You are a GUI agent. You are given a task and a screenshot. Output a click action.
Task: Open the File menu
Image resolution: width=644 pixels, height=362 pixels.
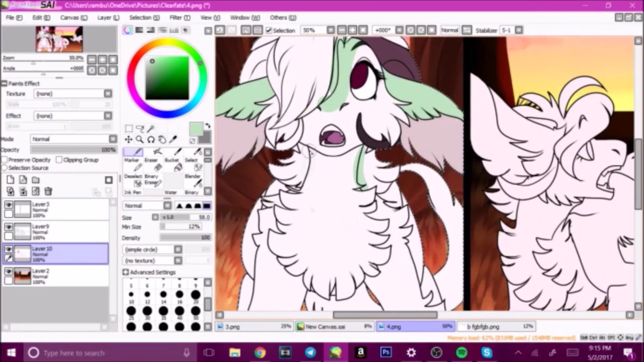coord(14,18)
